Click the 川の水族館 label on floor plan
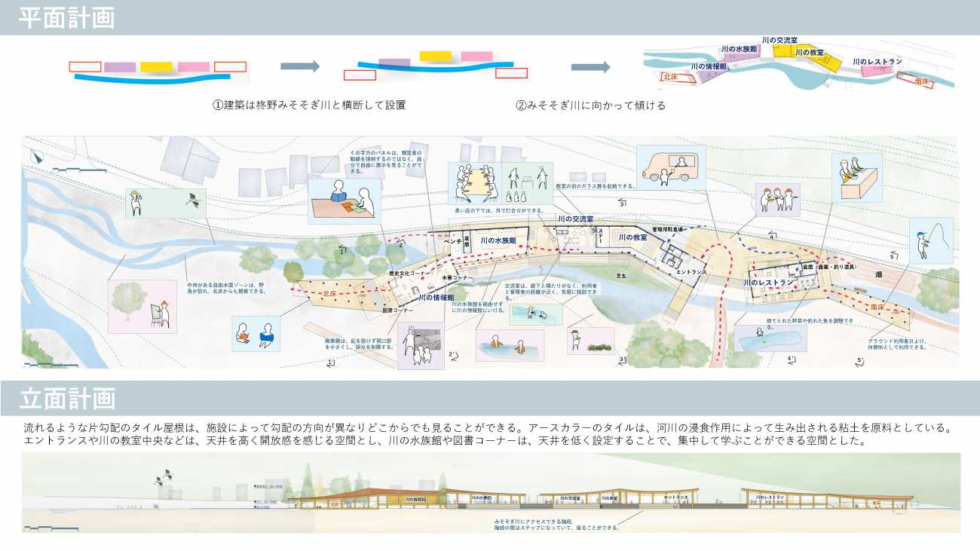The height and width of the screenshot is (551, 980). (497, 240)
